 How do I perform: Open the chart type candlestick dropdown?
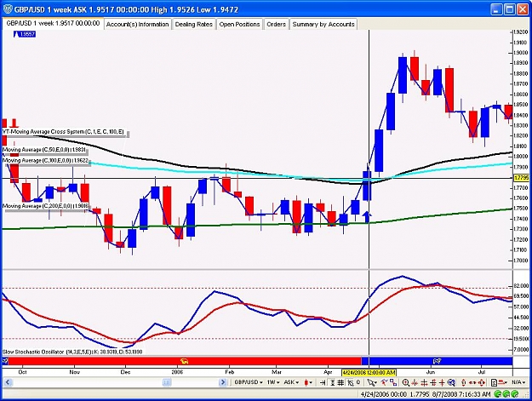[308, 382]
